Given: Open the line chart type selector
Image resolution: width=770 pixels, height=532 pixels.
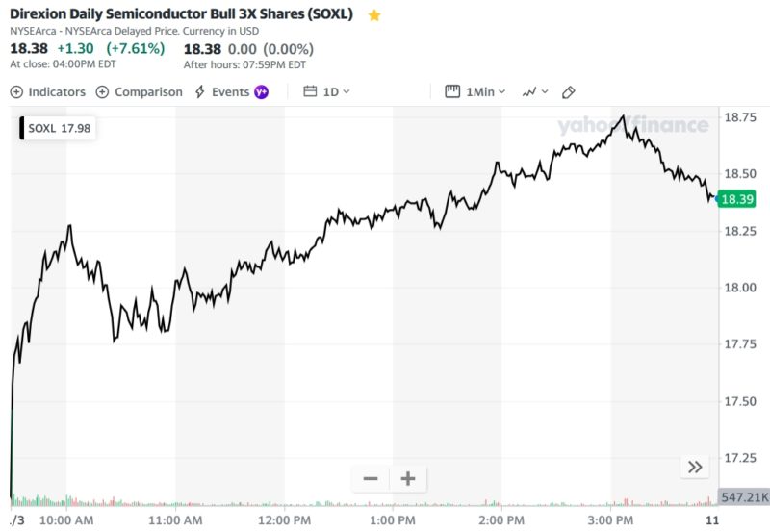Looking at the screenshot, I should (534, 91).
